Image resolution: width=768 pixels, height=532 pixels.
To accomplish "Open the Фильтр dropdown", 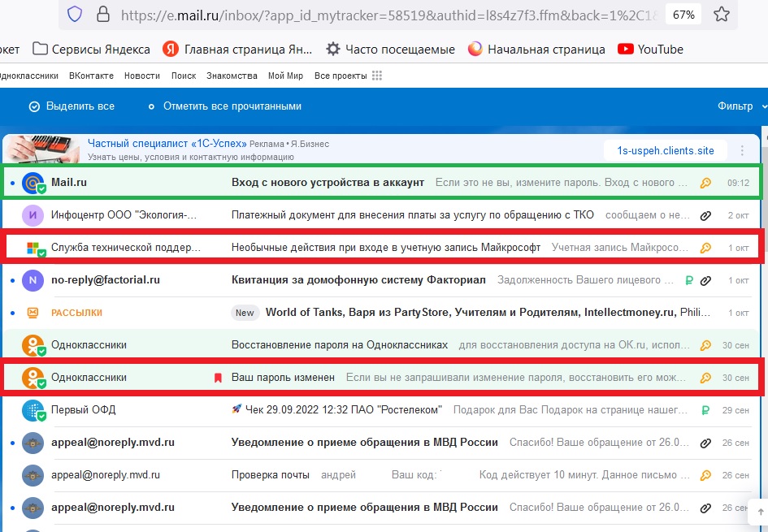I will [741, 106].
